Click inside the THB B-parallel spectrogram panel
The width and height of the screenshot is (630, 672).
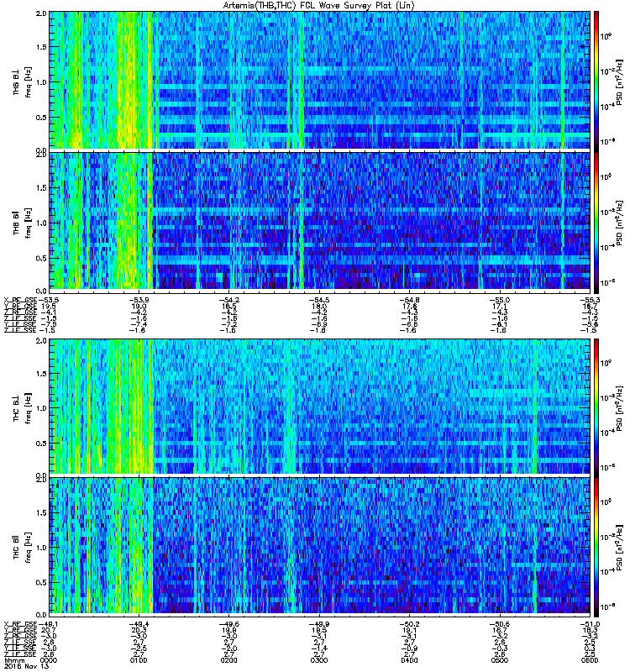[x=320, y=221]
